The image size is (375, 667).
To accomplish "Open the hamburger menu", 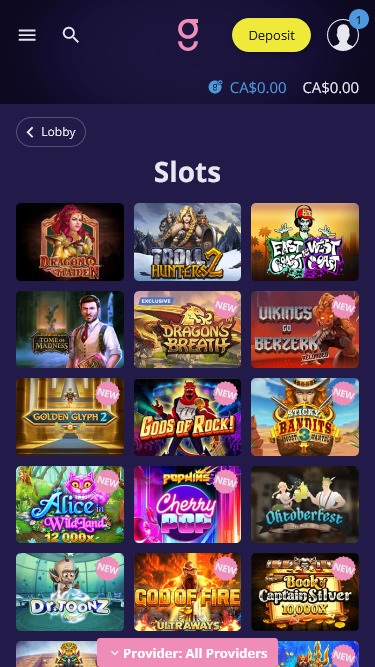I will coord(27,35).
